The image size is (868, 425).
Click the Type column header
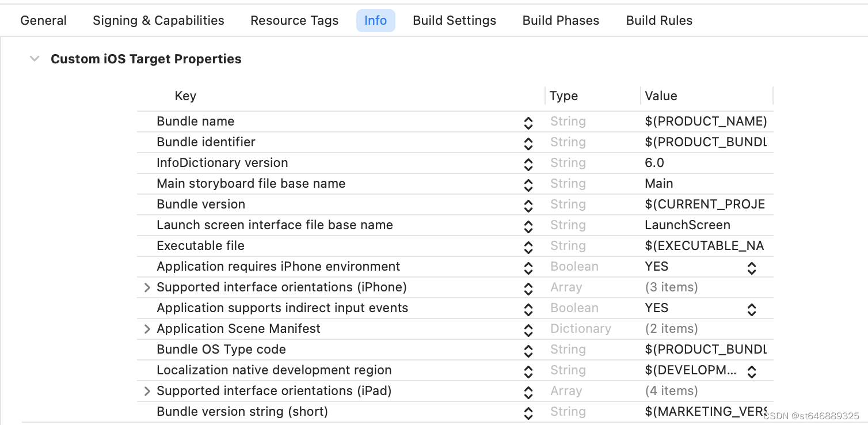564,96
